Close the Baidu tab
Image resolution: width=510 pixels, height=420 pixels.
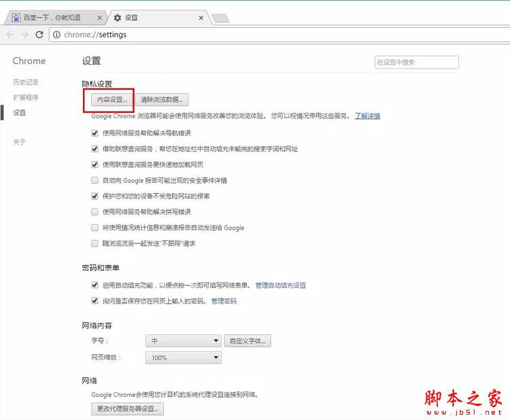point(99,18)
